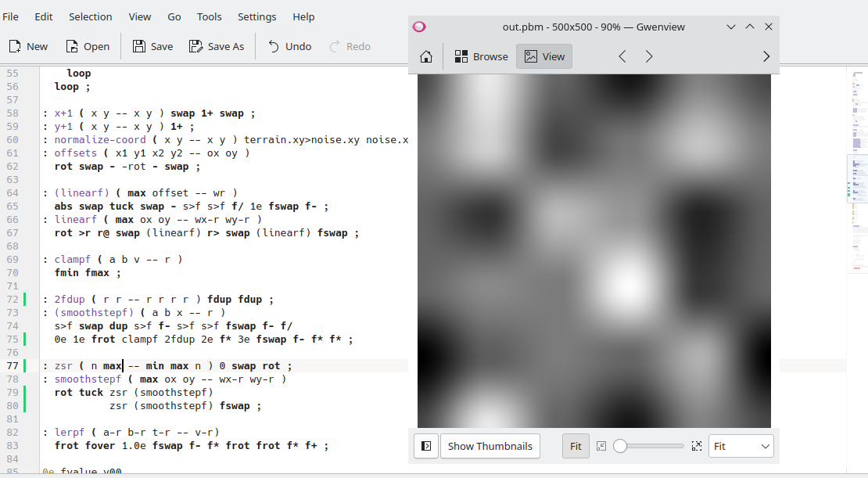
Task: Open the Help menu
Action: pyautogui.click(x=303, y=16)
